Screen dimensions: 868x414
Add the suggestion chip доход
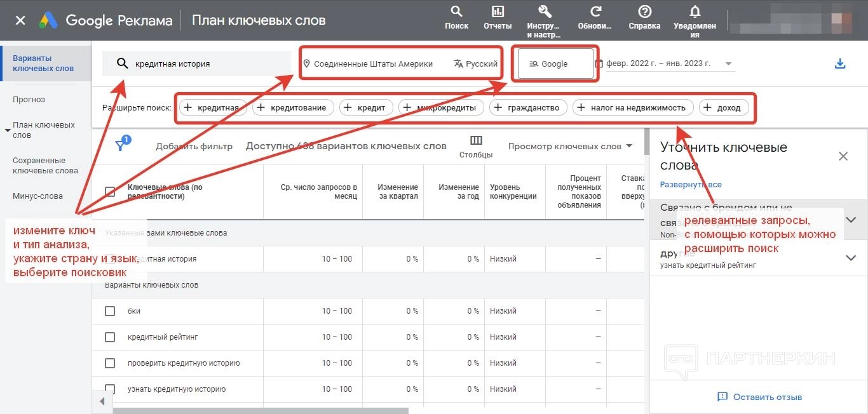(724, 107)
